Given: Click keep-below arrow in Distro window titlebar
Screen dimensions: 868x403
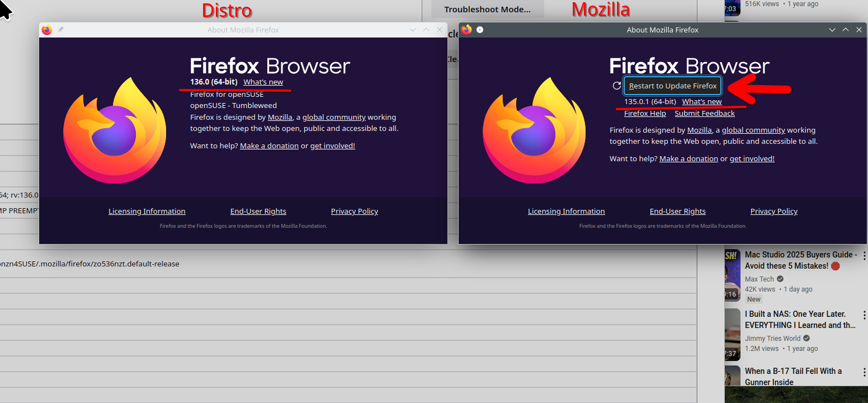Looking at the screenshot, I should [x=413, y=30].
